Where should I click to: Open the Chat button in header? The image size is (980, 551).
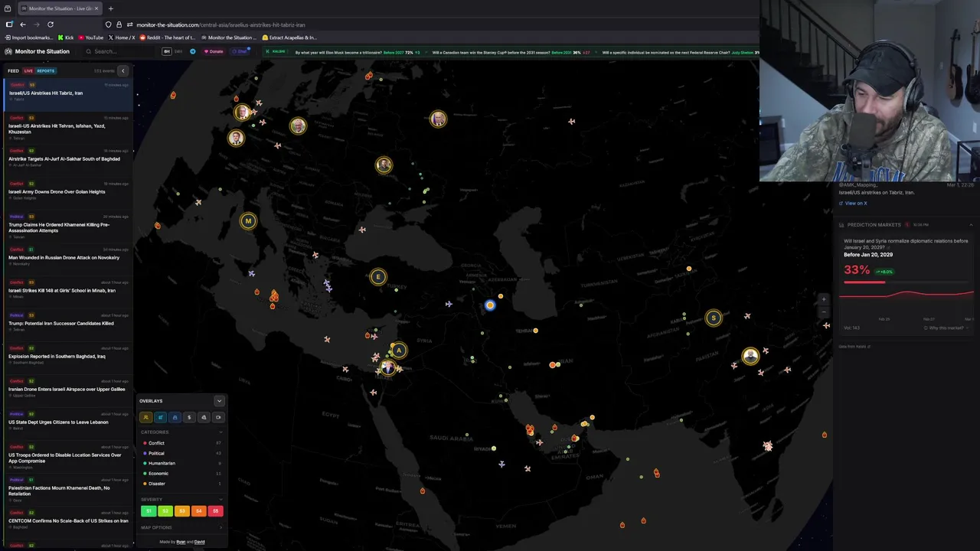click(241, 51)
